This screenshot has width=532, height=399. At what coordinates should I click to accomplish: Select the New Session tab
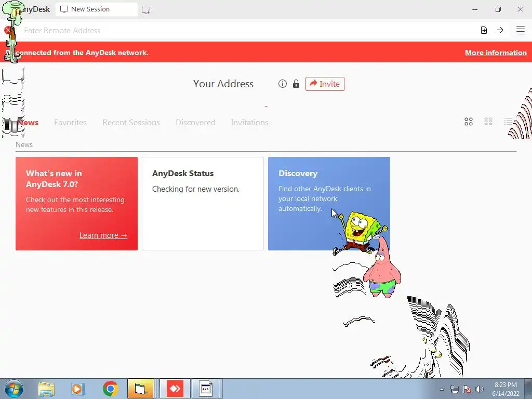97,9
